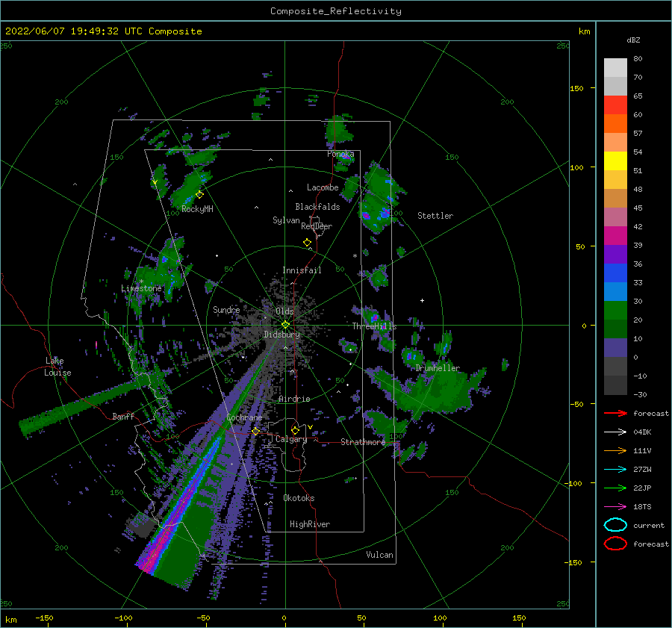Click the Composite_Reflectivity title text
The width and height of the screenshot is (672, 628).
[x=336, y=11]
